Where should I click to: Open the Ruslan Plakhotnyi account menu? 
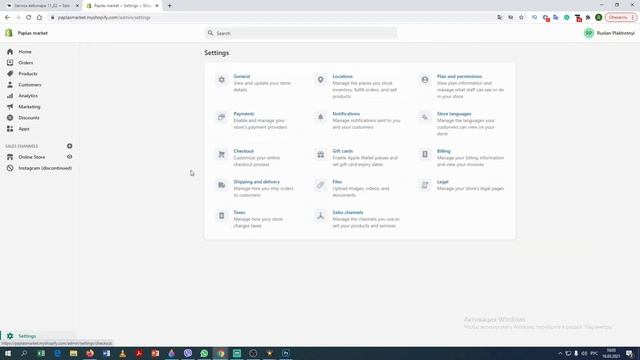[x=609, y=33]
